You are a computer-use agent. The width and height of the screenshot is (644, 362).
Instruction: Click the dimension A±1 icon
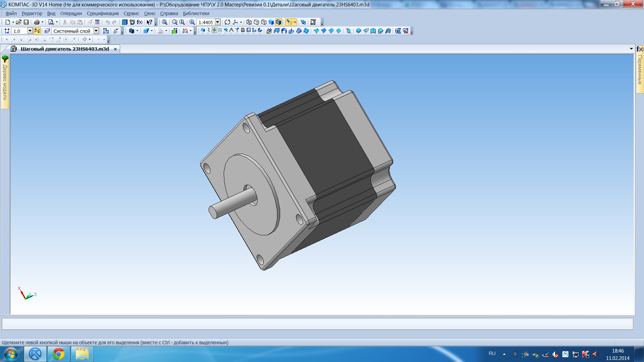pos(185,31)
